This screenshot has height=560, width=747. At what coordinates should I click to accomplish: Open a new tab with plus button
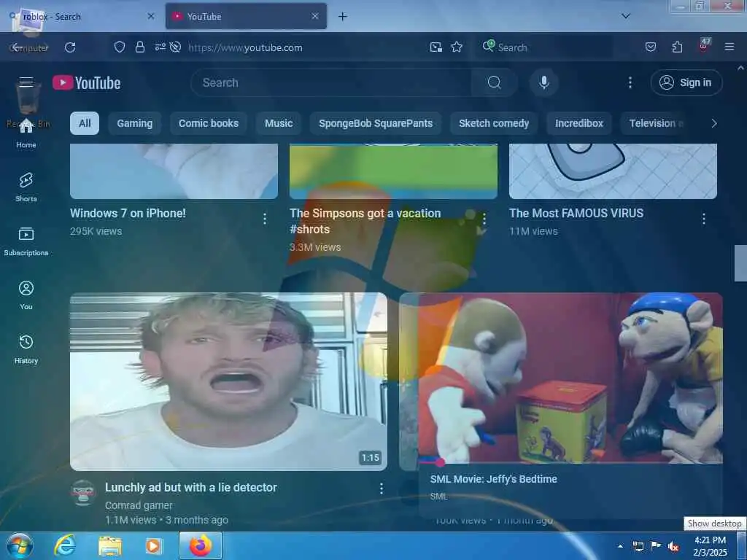tap(342, 16)
